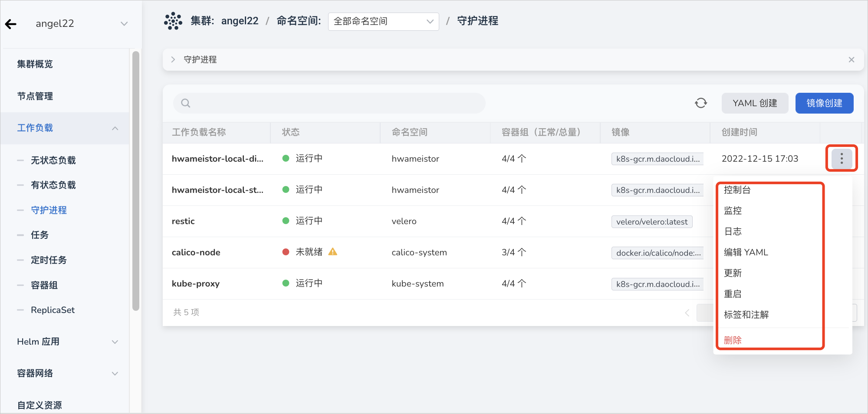Click the cluster logo icon in breadcrumb
The width and height of the screenshot is (868, 414).
173,21
